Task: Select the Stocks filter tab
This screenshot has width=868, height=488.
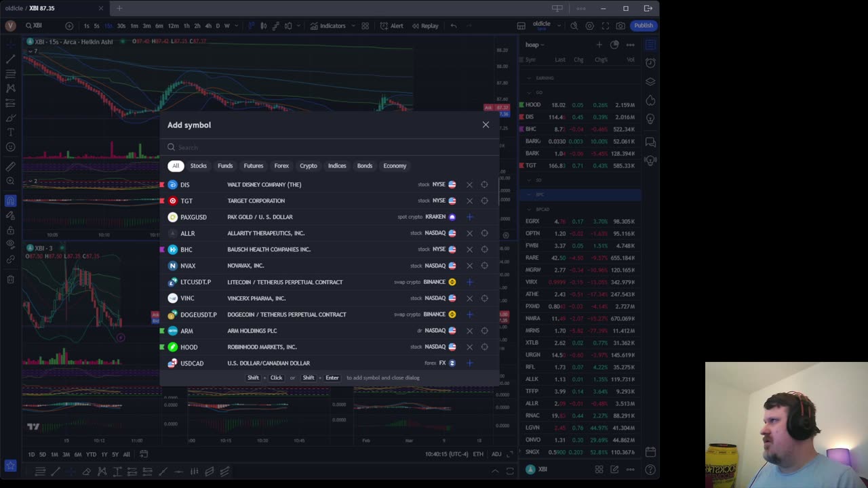Action: click(198, 165)
